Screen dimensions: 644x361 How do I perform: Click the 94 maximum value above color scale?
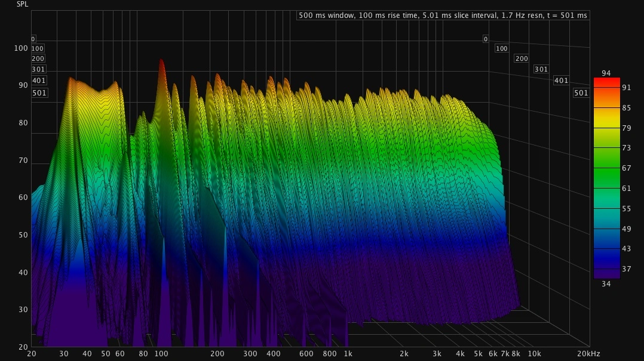point(606,73)
